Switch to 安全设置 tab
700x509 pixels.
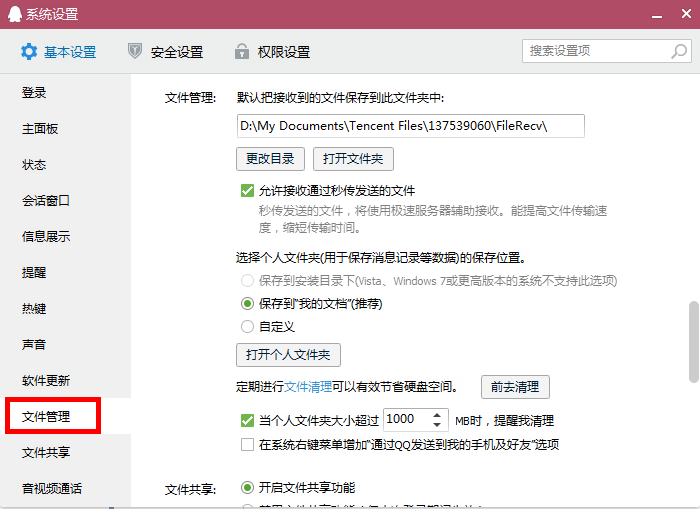click(165, 52)
